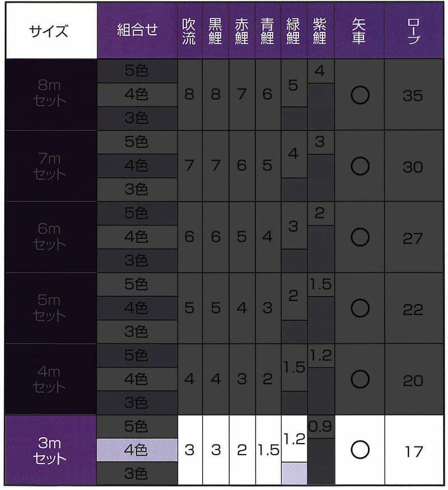This screenshot has height=490, width=448.
Task: Select the purple 3mセット size cell
Action: (x=50, y=450)
